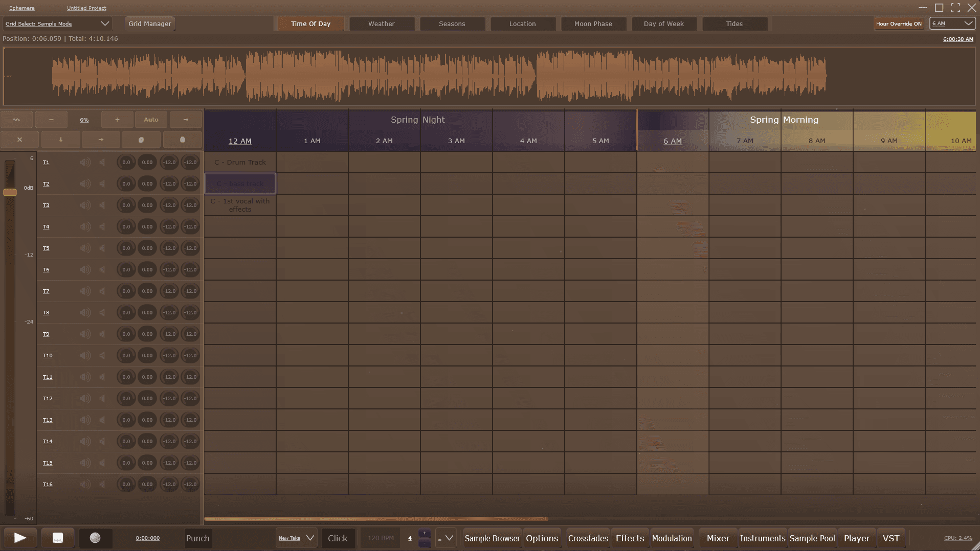Click the waveform squiggle icon button
980x551 pixels.
pyautogui.click(x=17, y=120)
